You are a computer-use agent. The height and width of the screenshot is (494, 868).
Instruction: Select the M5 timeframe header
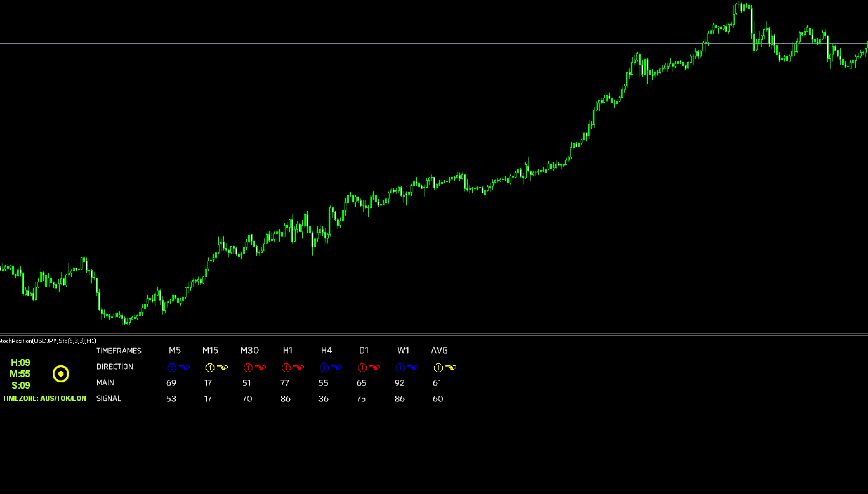(x=175, y=350)
